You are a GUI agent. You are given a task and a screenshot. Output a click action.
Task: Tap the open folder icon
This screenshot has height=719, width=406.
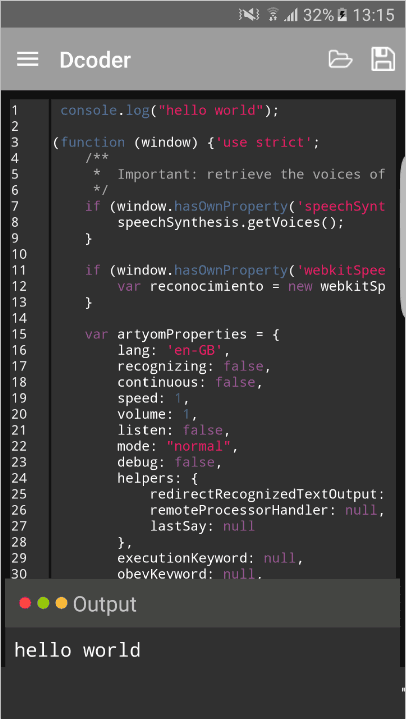(x=340, y=59)
